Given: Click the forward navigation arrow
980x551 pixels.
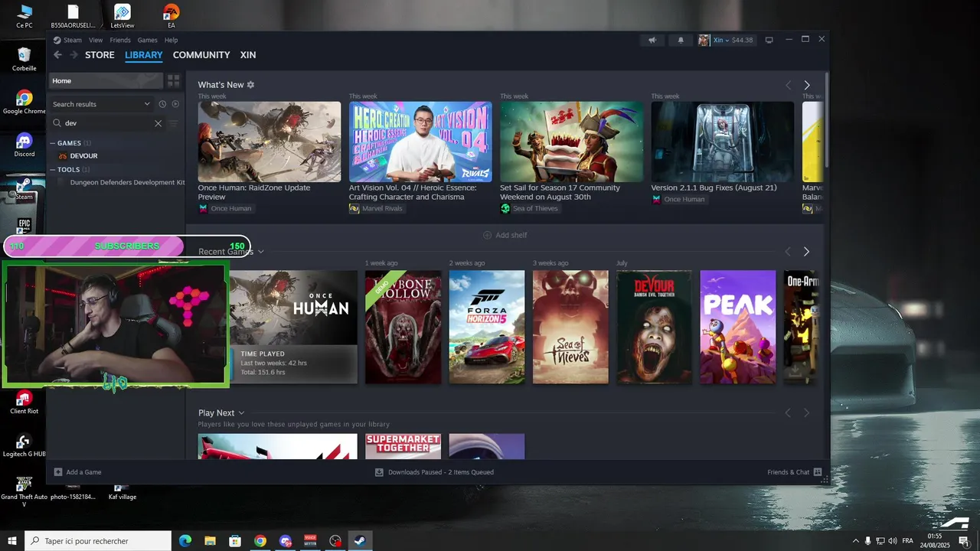Looking at the screenshot, I should point(74,55).
